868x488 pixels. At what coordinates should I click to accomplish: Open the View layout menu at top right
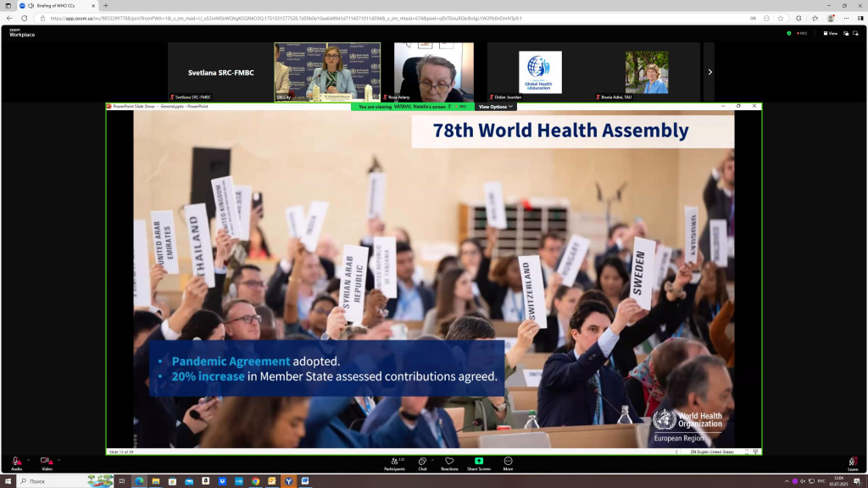[830, 33]
